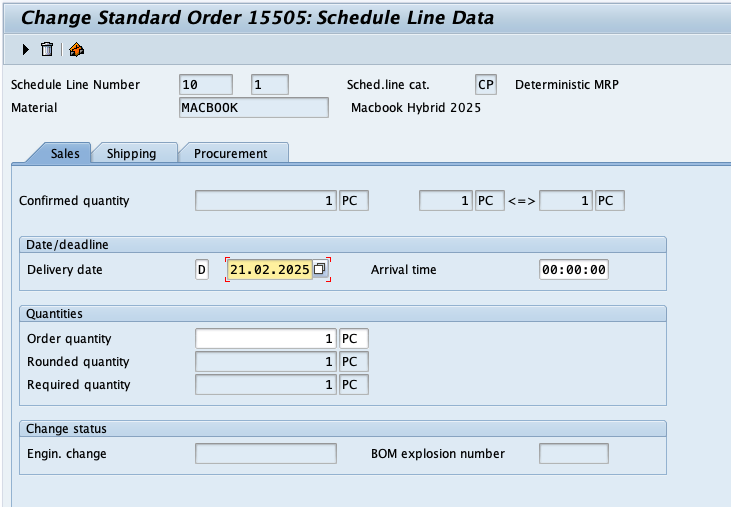The height and width of the screenshot is (507, 731).
Task: Click the 'Schedule Line Number' label
Action: coord(75,85)
